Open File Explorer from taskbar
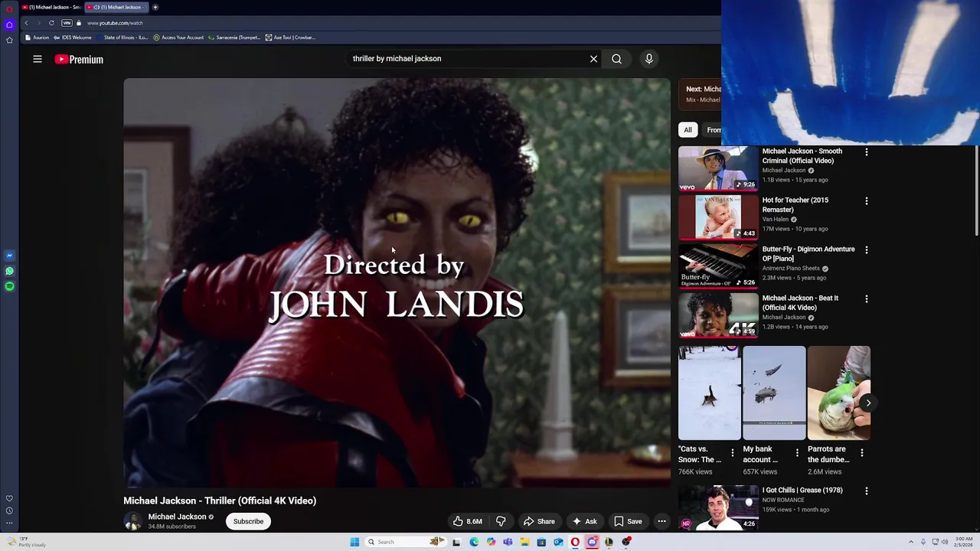980x551 pixels. click(524, 542)
